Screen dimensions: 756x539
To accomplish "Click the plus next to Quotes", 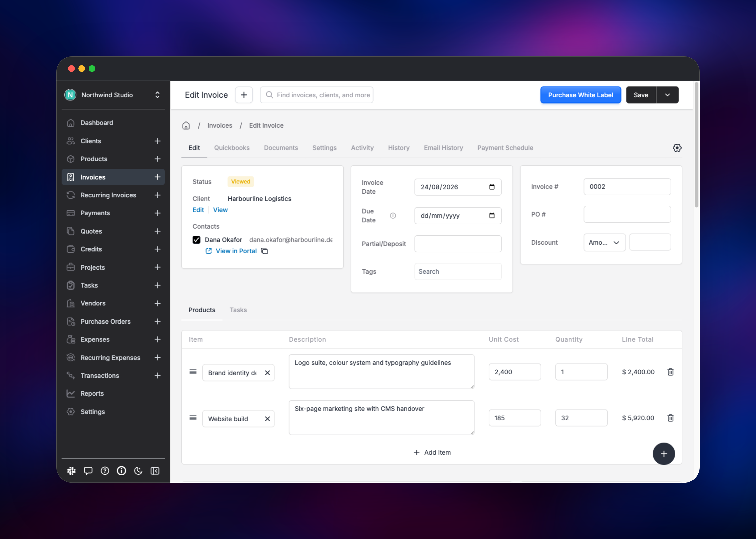I will (157, 231).
